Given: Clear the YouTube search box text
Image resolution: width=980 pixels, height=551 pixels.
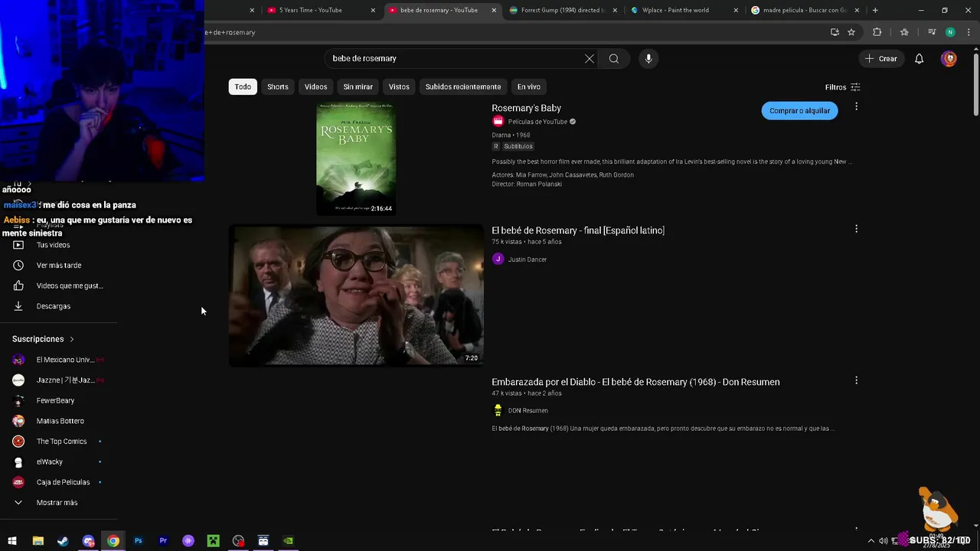Looking at the screenshot, I should tap(590, 59).
